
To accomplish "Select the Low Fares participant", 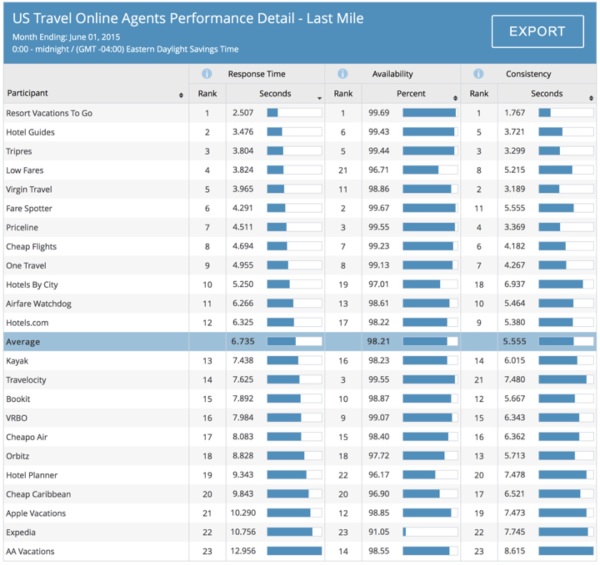I will pyautogui.click(x=24, y=170).
